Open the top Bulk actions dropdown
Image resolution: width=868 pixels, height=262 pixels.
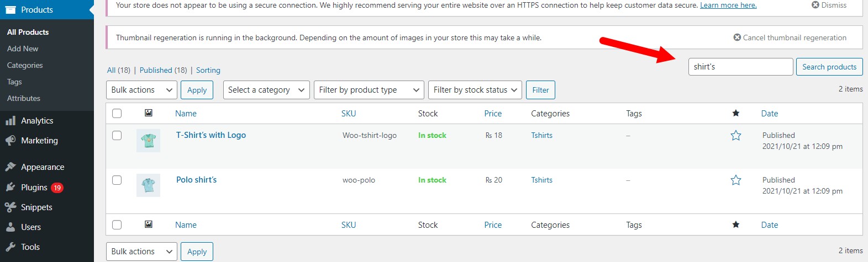141,90
